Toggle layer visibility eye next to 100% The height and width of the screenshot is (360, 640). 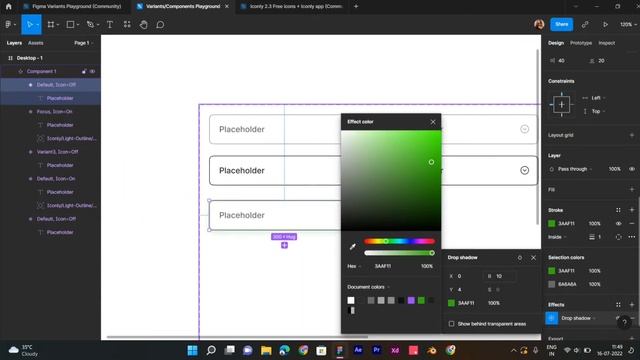[x=632, y=169]
